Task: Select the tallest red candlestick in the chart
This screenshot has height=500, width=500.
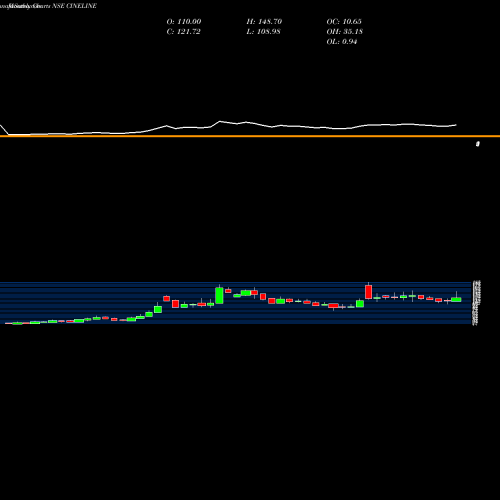Action: point(368,291)
